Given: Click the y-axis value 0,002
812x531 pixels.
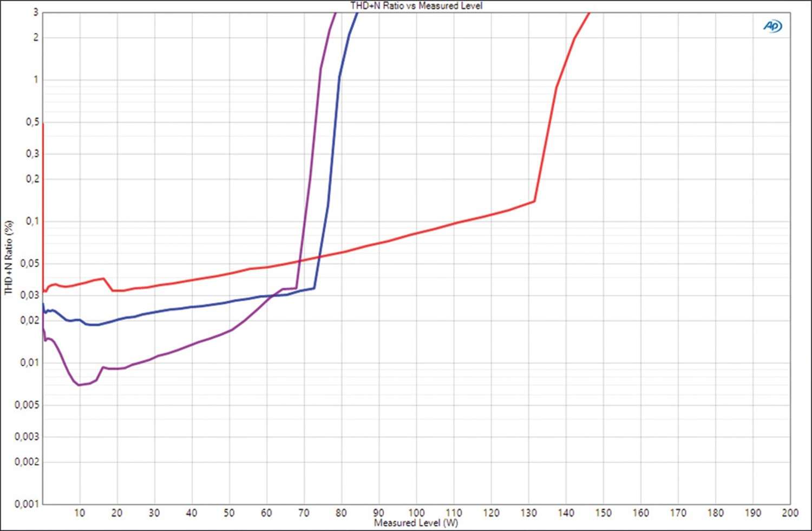Looking at the screenshot, I should click(x=27, y=462).
